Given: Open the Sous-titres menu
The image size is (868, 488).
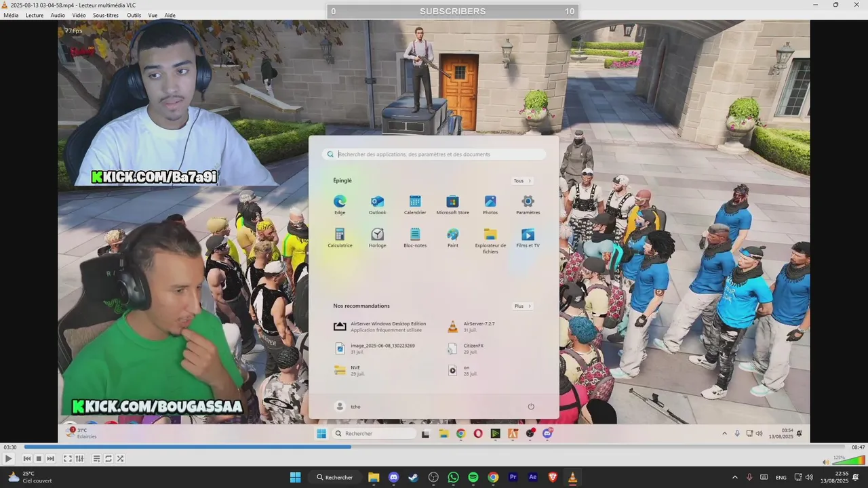Looking at the screenshot, I should click(106, 15).
